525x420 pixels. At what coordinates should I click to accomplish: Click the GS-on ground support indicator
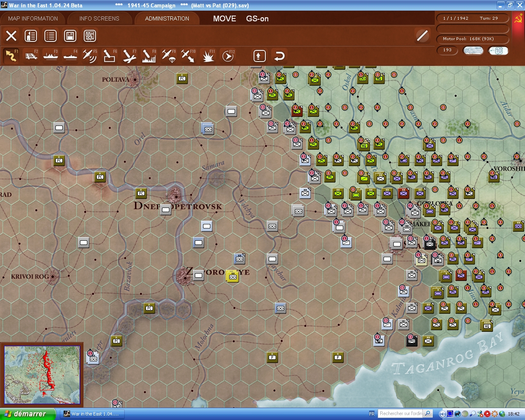coord(257,18)
